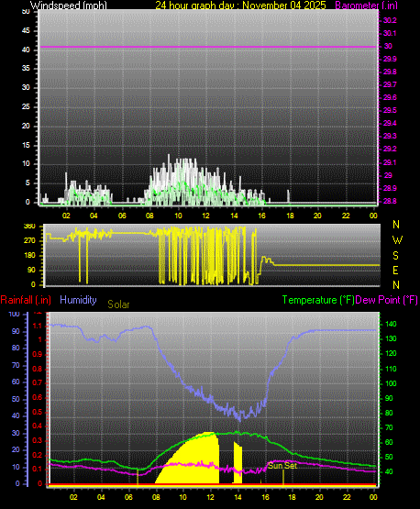Click the "29.1" barometer scale value
The height and width of the screenshot is (509, 420).
click(390, 162)
